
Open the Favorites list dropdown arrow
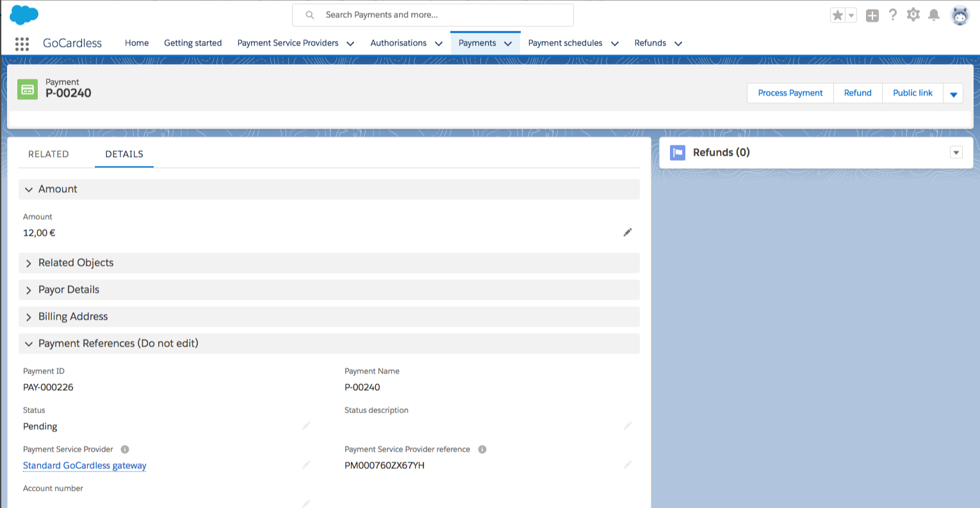[x=851, y=15]
